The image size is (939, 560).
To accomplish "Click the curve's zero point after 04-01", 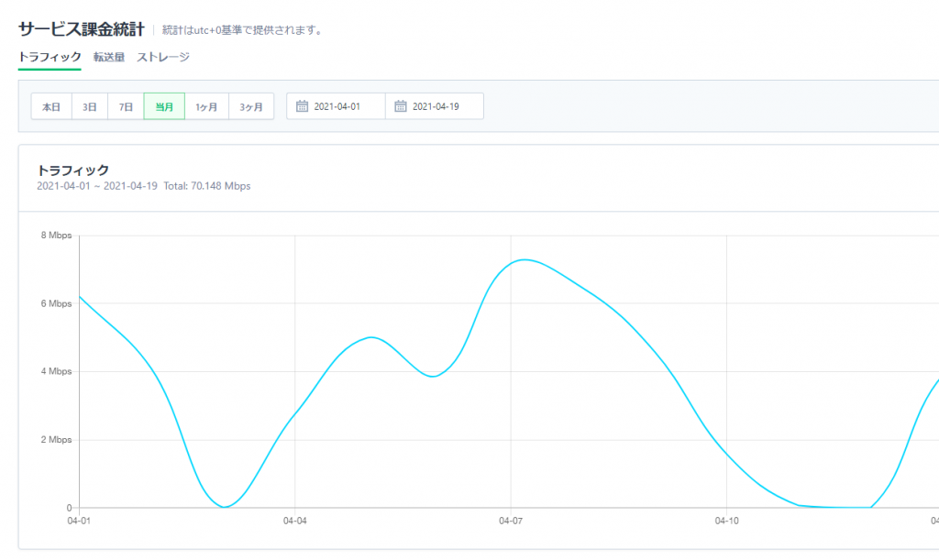I will pyautogui.click(x=224, y=507).
